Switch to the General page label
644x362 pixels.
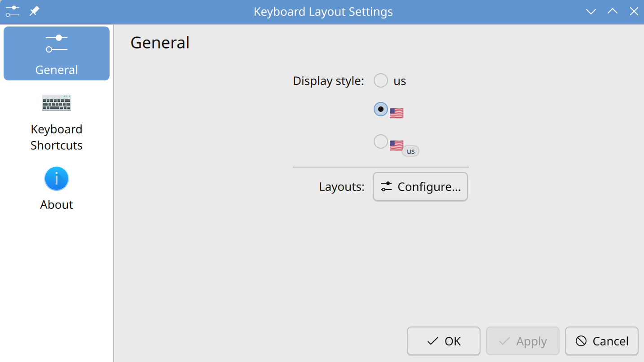point(57,70)
